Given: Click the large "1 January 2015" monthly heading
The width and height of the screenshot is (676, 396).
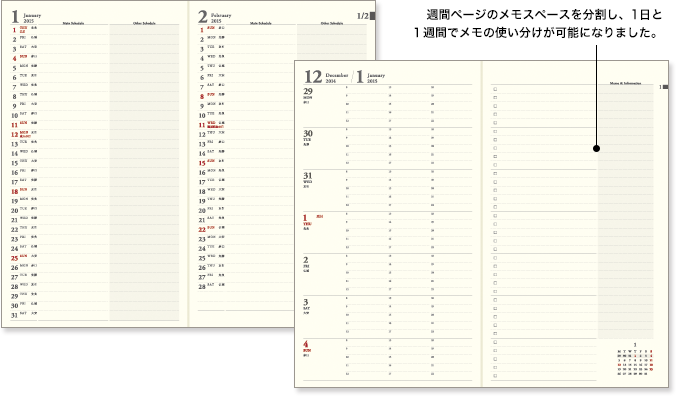Looking at the screenshot, I should pos(26,17).
